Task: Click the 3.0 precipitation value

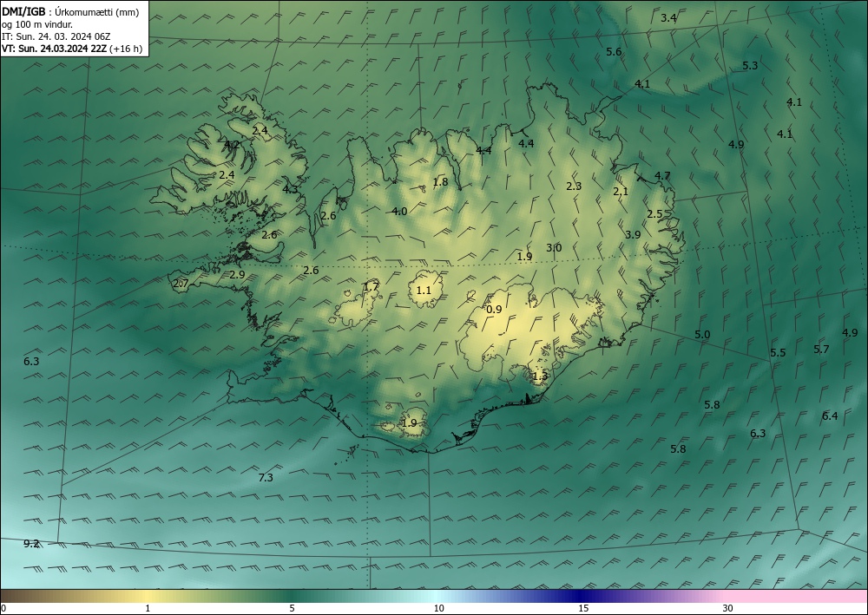Action: [554, 248]
